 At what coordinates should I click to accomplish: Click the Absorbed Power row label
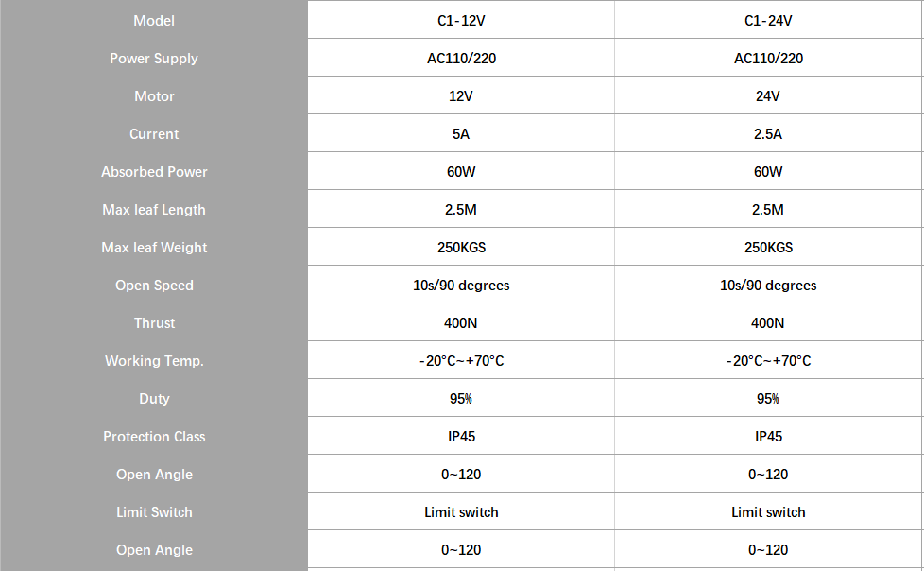tap(154, 172)
